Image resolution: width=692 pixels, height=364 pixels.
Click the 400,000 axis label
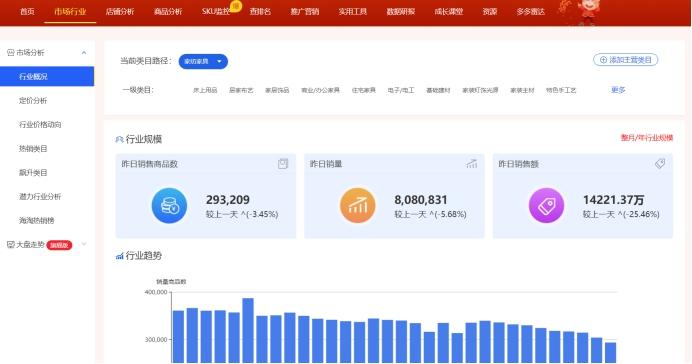tap(156, 292)
